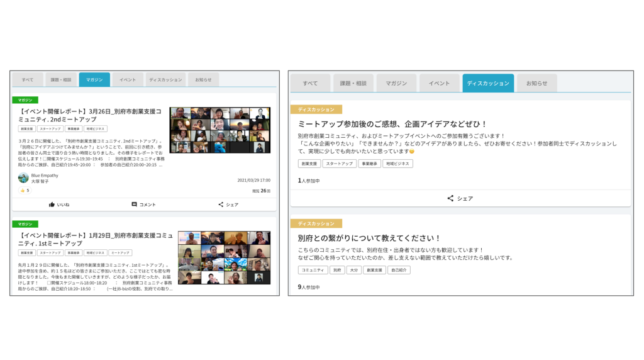
Task: Open Zoom group photo of 1stミートアップ report
Action: click(x=225, y=257)
